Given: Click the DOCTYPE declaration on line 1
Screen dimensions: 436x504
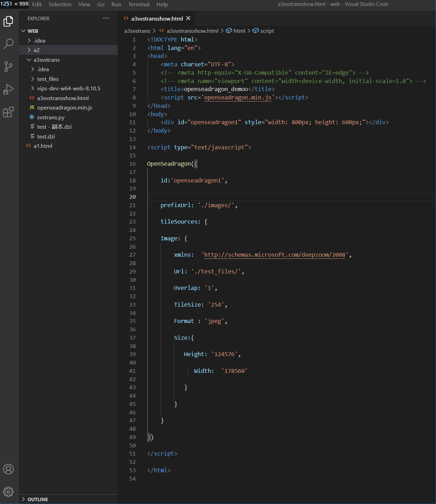Looking at the screenshot, I should (x=172, y=39).
